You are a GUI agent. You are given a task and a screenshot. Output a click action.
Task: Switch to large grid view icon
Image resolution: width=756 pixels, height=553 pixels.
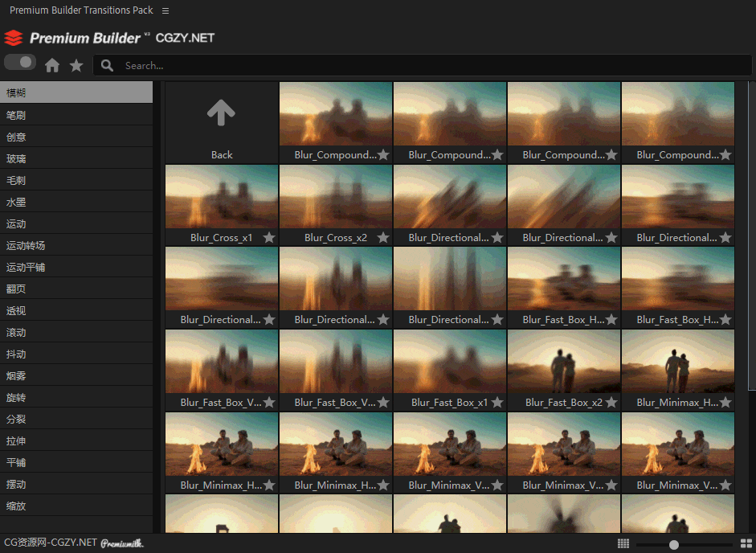click(x=746, y=544)
